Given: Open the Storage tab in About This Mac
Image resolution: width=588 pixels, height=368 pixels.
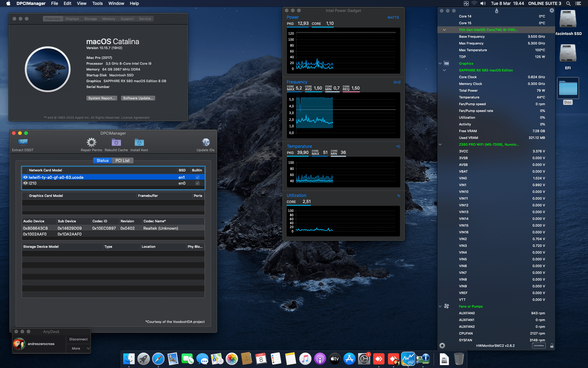Looking at the screenshot, I should [x=90, y=19].
